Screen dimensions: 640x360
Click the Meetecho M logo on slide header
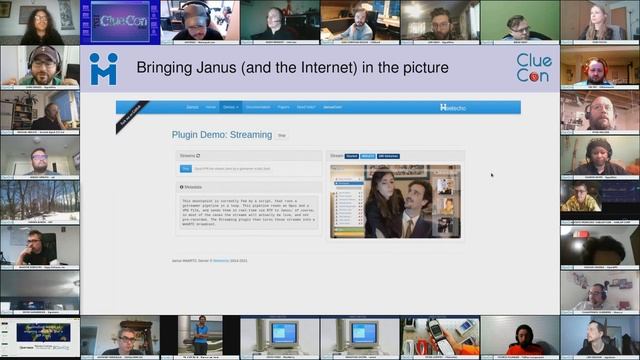point(104,69)
